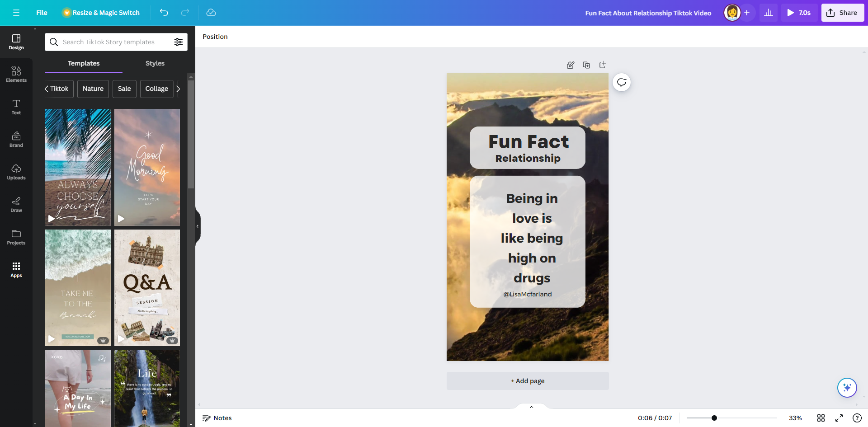Viewport: 868px width, 427px height.
Task: Enter fullscreen present mode
Action: point(839,418)
